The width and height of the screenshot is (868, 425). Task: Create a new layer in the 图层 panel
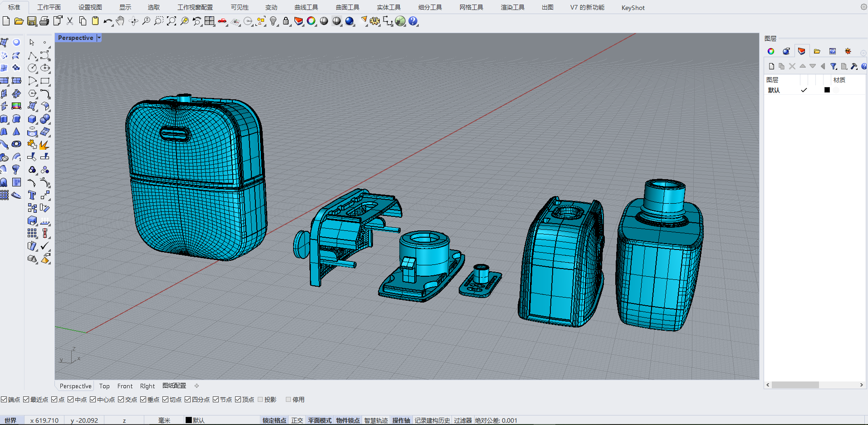point(771,66)
